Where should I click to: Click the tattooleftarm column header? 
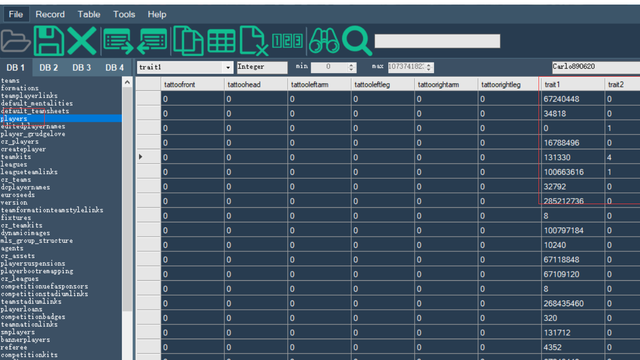319,84
